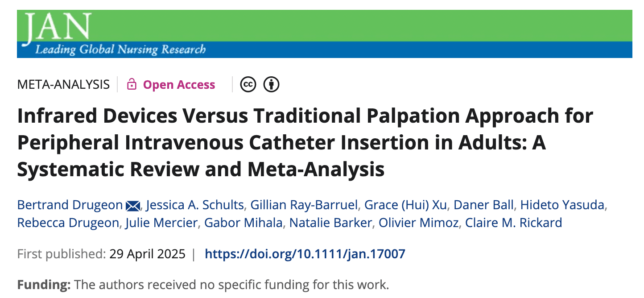Click author name Grace (Hui) Xu
This screenshot has height=298, width=644.
406,205
